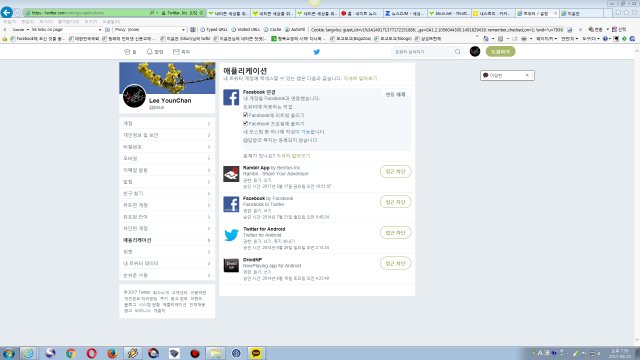
Task: Click the green Tweet button
Action: (x=500, y=51)
